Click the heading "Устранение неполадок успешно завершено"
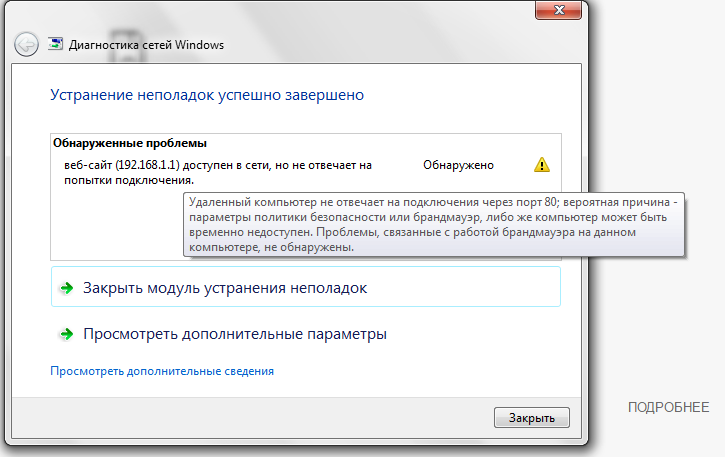Viewport: 725px width, 457px height. pos(206,95)
